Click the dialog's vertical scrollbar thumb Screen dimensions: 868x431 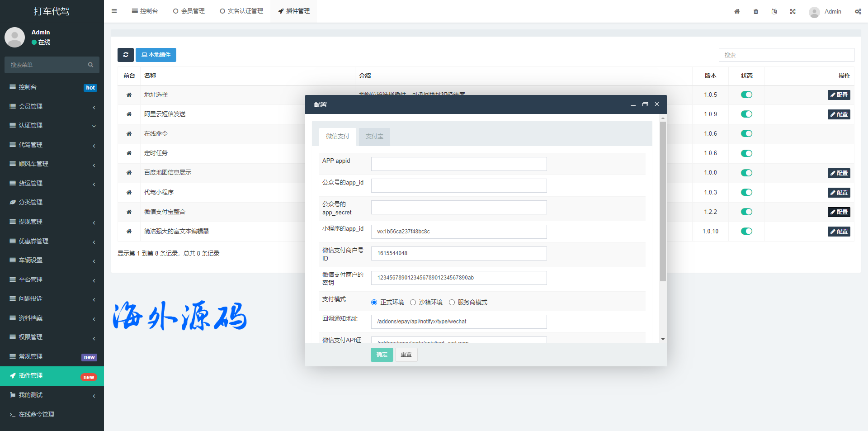click(663, 201)
